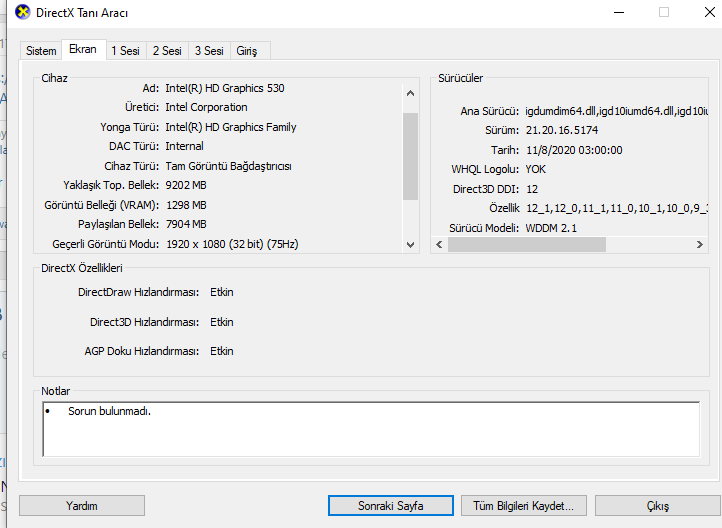
Task: Select the Ekran tab
Action: click(x=83, y=49)
